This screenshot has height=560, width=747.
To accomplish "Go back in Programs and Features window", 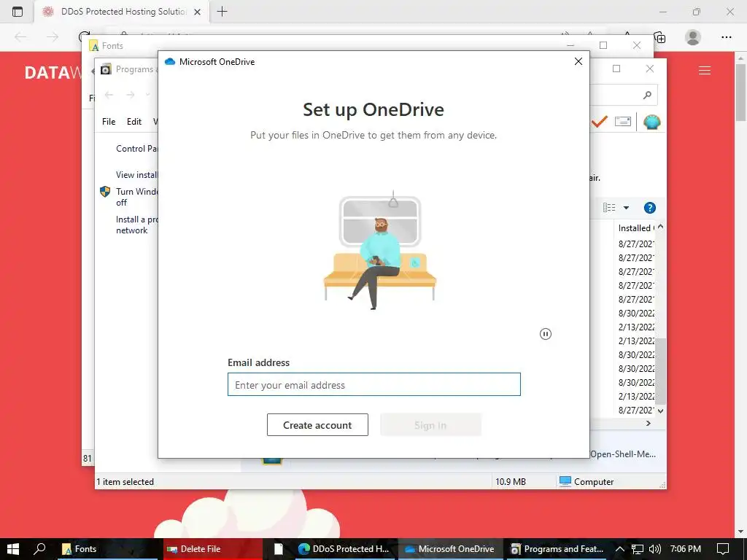I will pyautogui.click(x=109, y=95).
